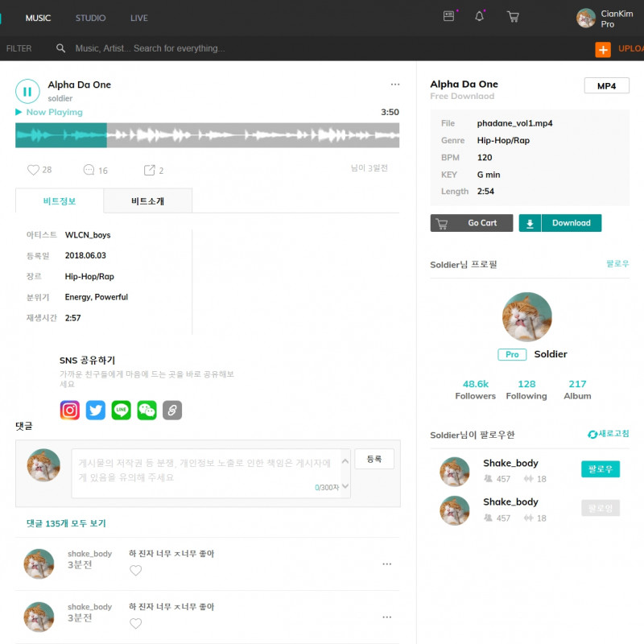Share via the LINE icon
The image size is (644, 644).
[x=121, y=410]
